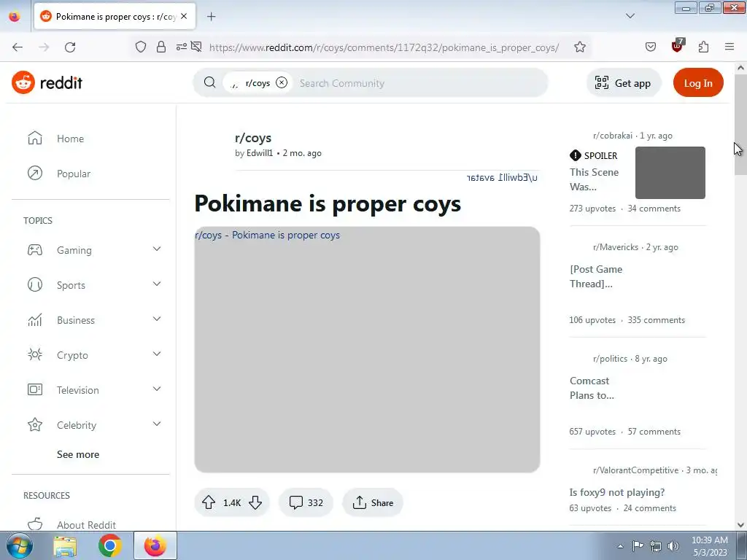Go back in browser
The width and height of the screenshot is (747, 560).
click(18, 47)
